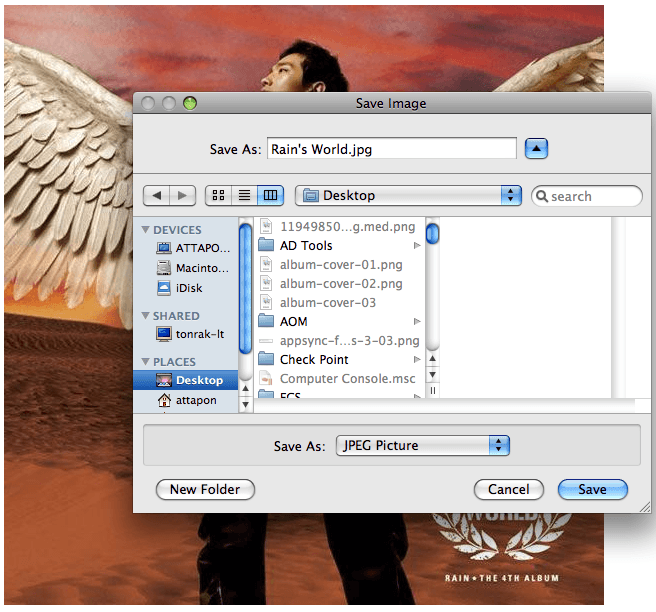Click the back navigation arrow
Viewport: 656px width, 612px height.
156,195
